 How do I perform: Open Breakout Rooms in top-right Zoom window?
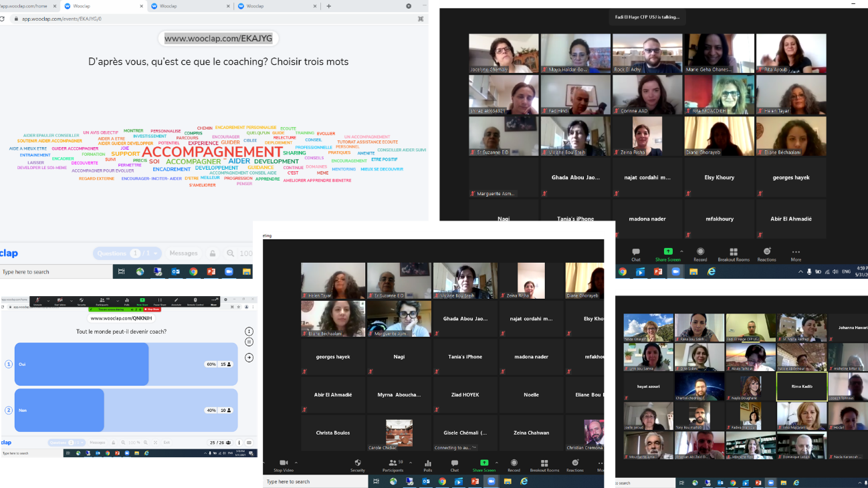point(734,255)
